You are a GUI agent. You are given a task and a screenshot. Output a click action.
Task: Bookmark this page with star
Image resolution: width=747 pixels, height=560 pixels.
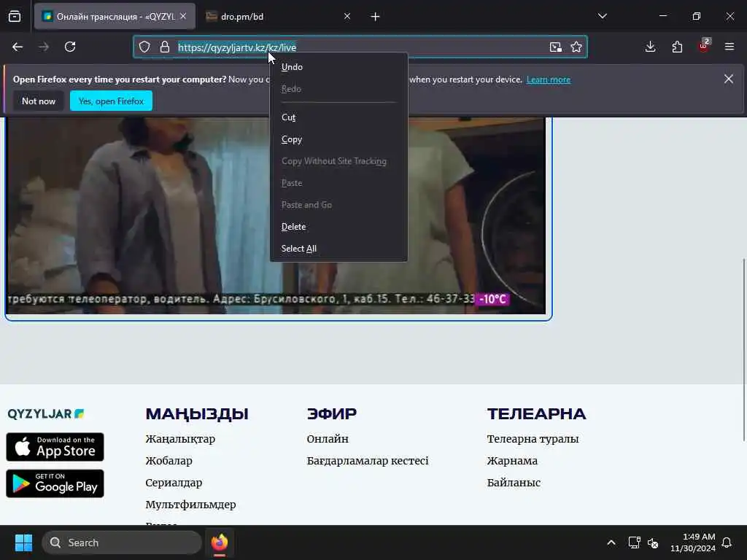(576, 47)
